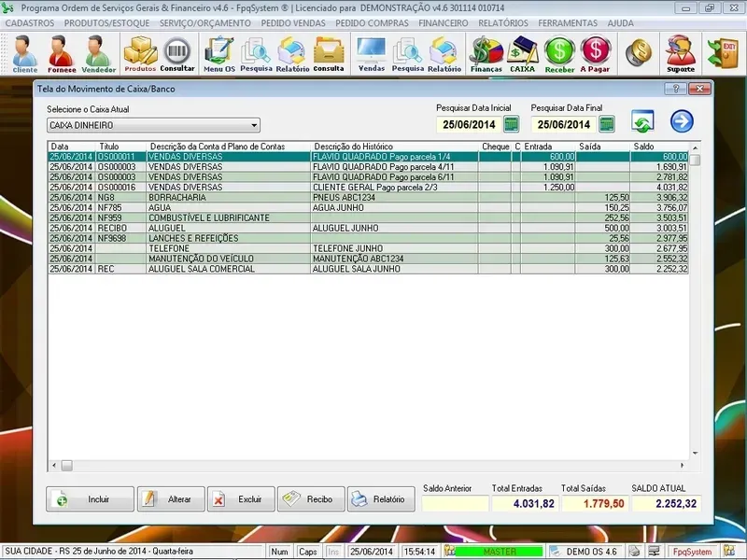Open calendar picker for Data Final
The image size is (747, 560).
pos(607,124)
